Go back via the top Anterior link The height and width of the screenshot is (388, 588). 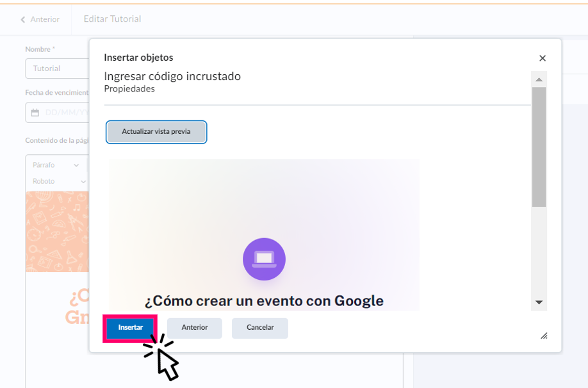[44, 19]
